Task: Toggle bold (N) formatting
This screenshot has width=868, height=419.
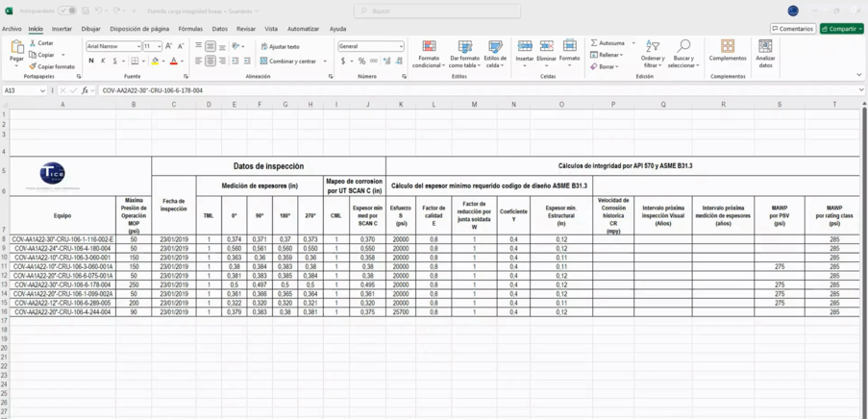Action: tap(91, 61)
